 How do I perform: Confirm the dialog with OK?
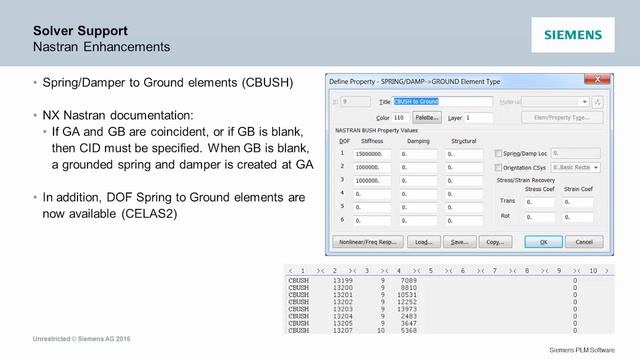coord(543,242)
